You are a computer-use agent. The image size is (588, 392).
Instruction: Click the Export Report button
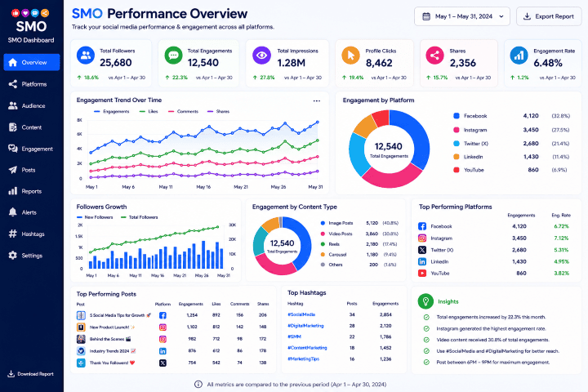pyautogui.click(x=549, y=16)
